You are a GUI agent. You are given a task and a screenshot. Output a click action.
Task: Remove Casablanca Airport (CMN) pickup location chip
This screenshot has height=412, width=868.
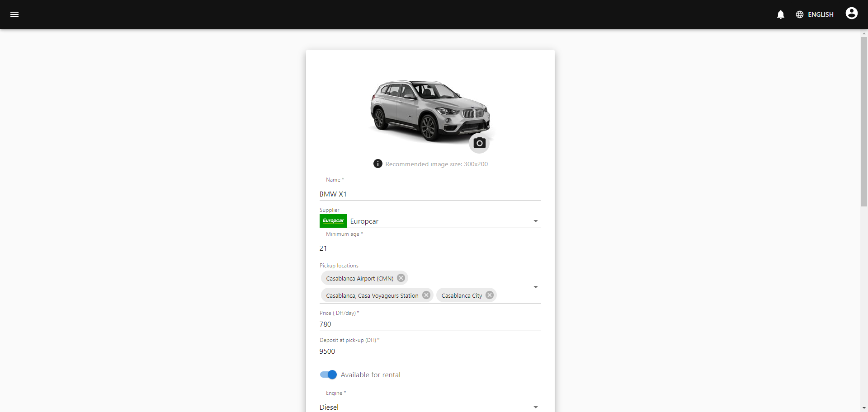click(401, 278)
